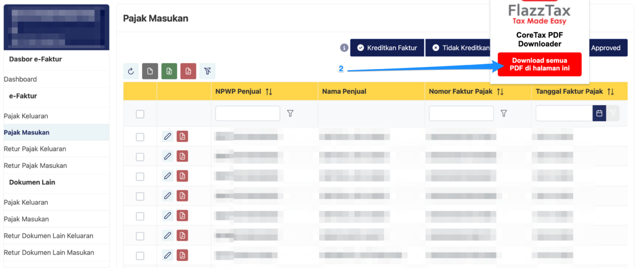Image resolution: width=644 pixels, height=268 pixels.
Task: Click the red PDF export toolbar icon
Action: coord(188,71)
